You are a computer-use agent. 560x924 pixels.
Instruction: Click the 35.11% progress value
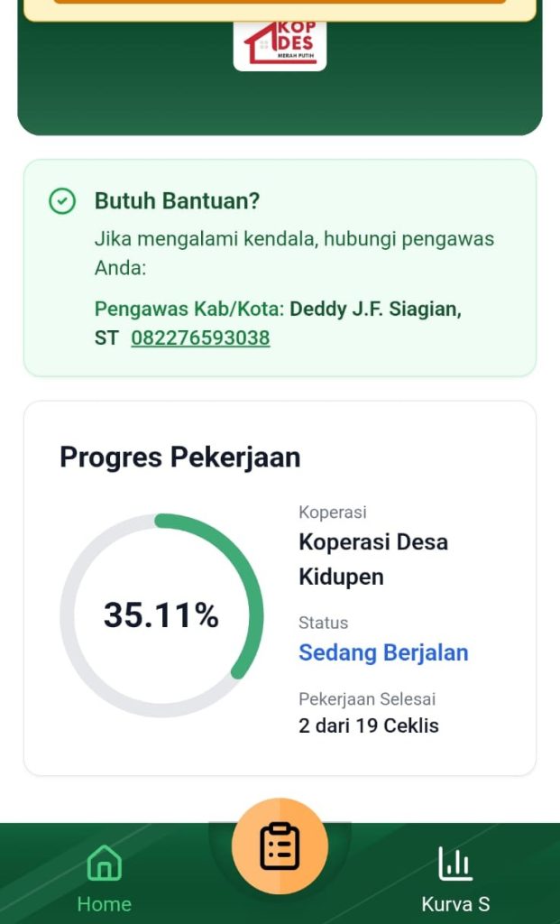click(x=161, y=615)
